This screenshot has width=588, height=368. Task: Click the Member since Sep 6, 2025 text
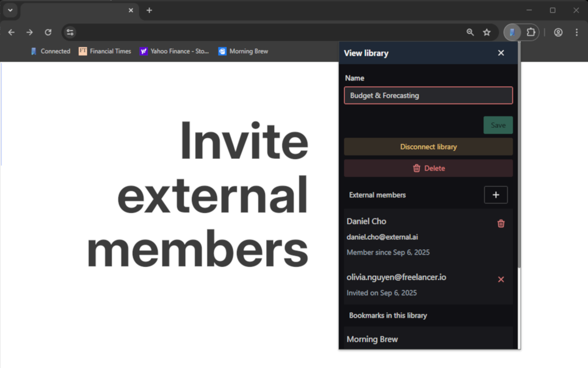click(388, 253)
